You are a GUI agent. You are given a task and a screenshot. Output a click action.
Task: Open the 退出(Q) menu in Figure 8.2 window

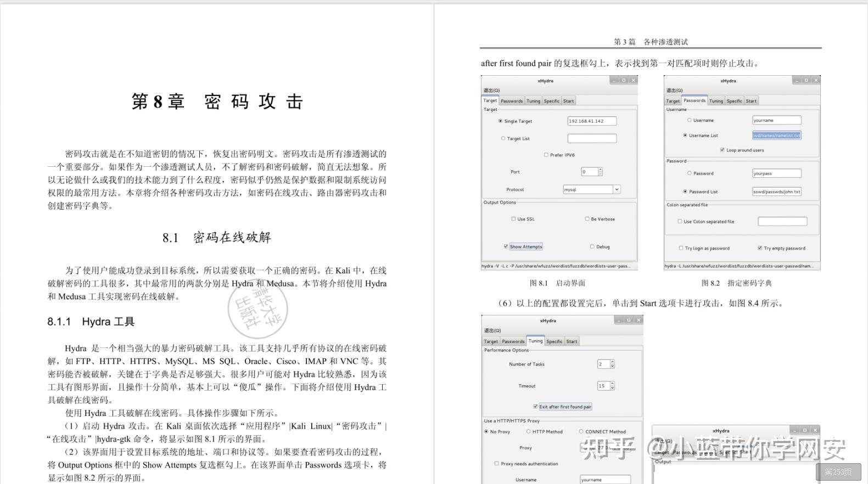click(x=674, y=91)
